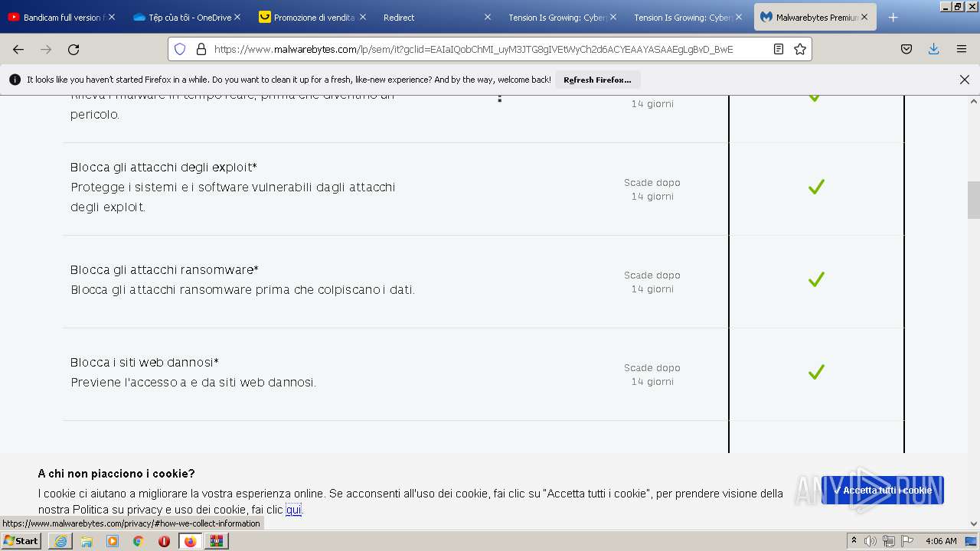The width and height of the screenshot is (980, 551).
Task: Show site security padlock information
Action: (201, 49)
